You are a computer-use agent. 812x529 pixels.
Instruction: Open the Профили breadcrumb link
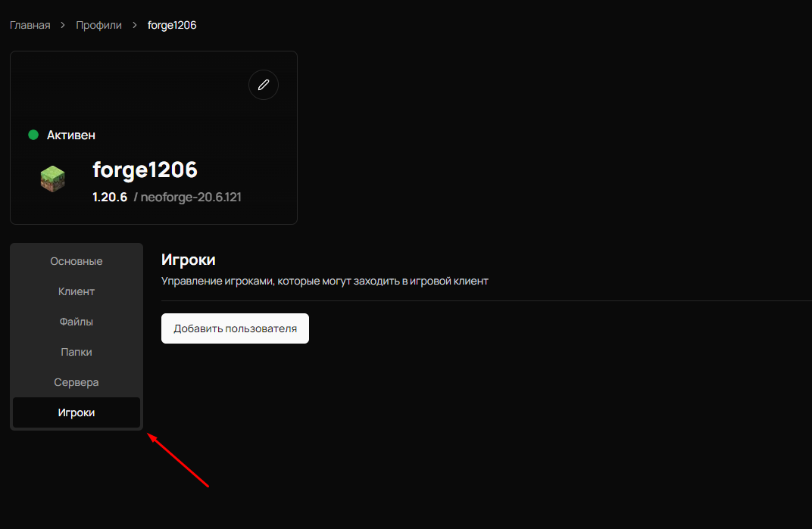click(98, 25)
